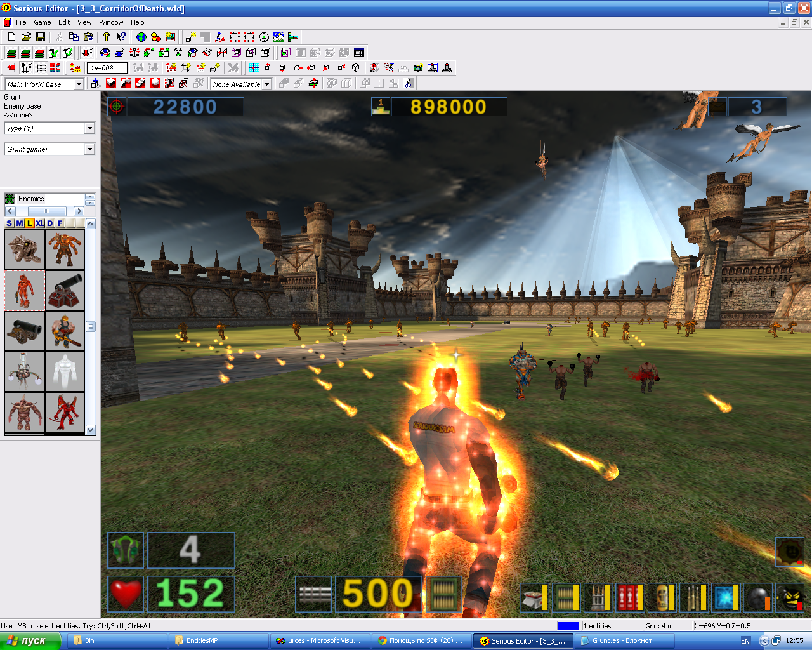Image resolution: width=812 pixels, height=650 pixels.
Task: Click the wireframe cube icon in third toolbar
Action: click(x=355, y=68)
